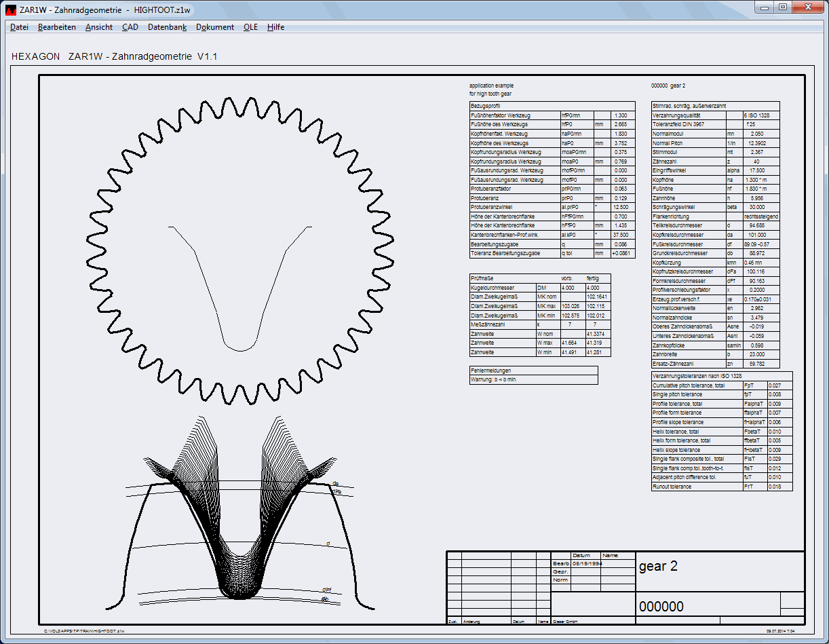
Task: Minimize the ZAR1W window
Action: (765, 7)
